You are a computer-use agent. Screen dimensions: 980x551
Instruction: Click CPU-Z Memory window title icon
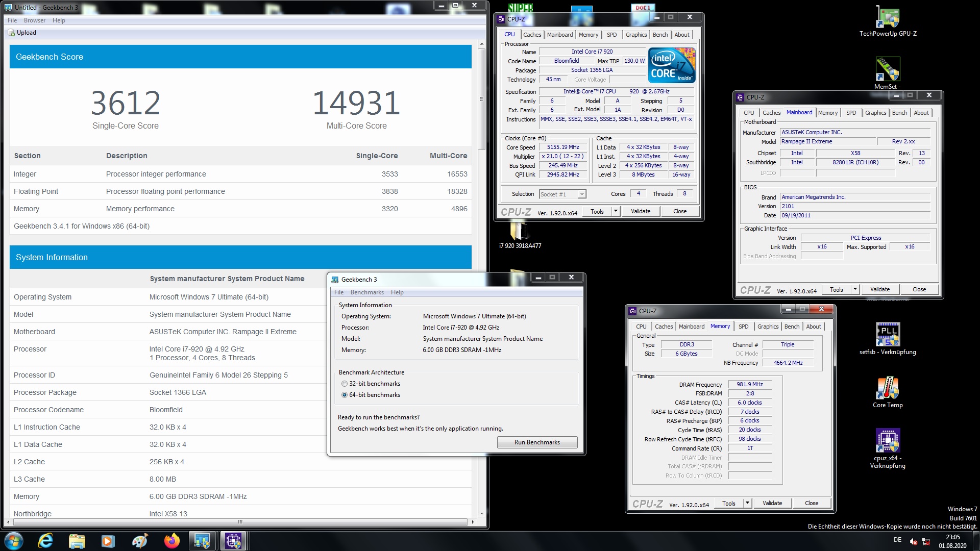[632, 311]
